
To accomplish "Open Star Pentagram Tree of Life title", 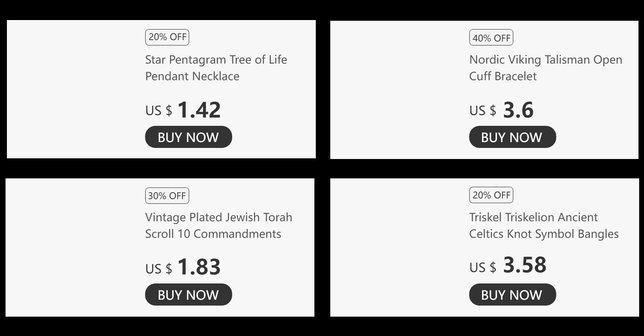I will click(216, 68).
